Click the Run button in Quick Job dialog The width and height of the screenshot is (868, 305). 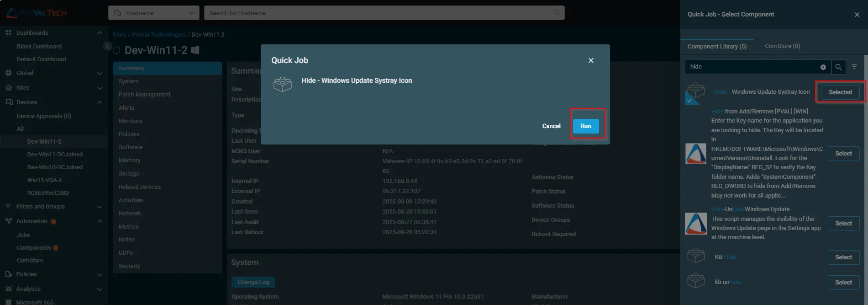[x=586, y=126]
